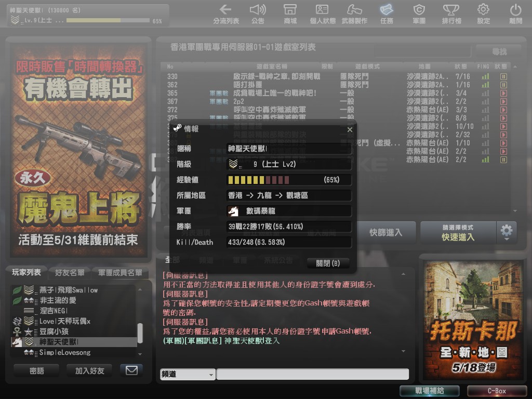Open quick-join gear settings dropdown
532x399 pixels.
507,232
